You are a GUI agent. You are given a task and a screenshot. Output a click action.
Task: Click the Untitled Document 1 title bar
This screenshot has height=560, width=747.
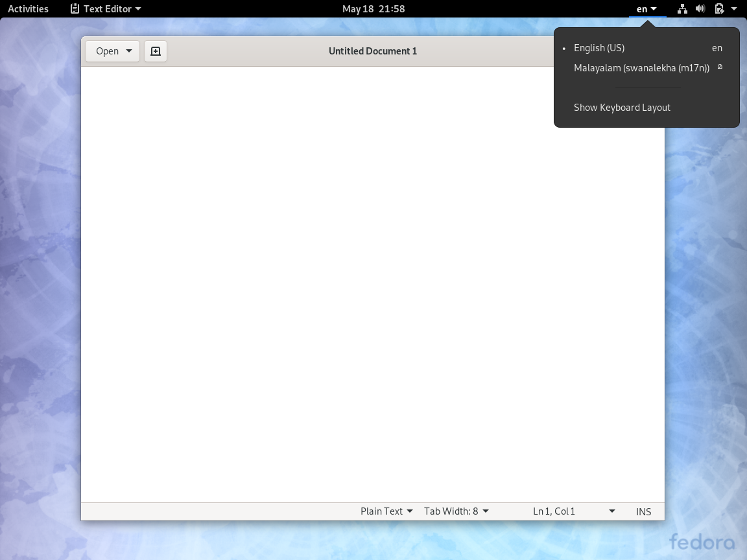[373, 51]
